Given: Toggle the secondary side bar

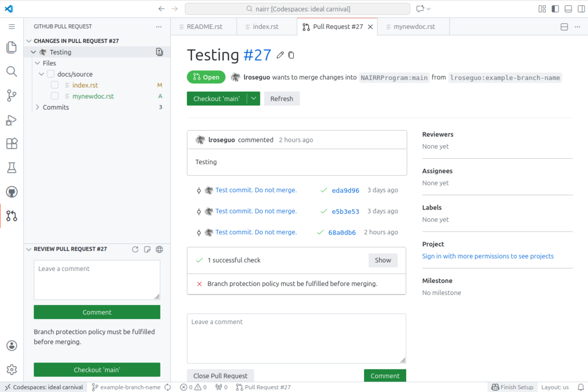Looking at the screenshot, I should pos(581,9).
